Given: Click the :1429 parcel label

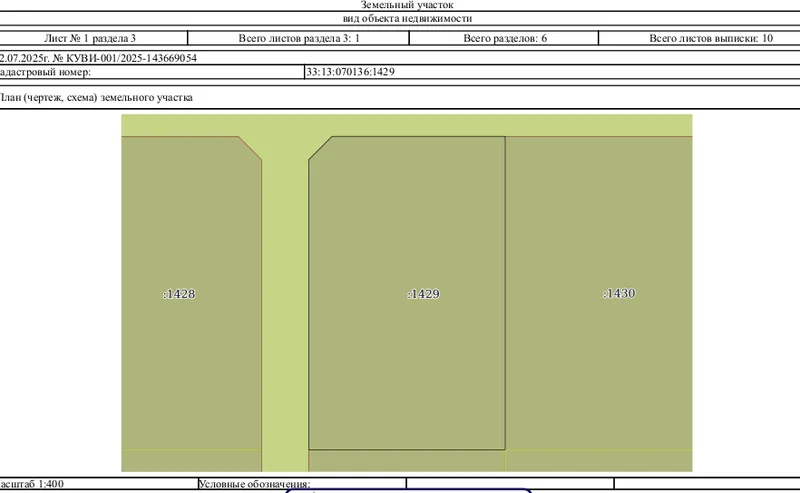Looking at the screenshot, I should click(423, 294).
